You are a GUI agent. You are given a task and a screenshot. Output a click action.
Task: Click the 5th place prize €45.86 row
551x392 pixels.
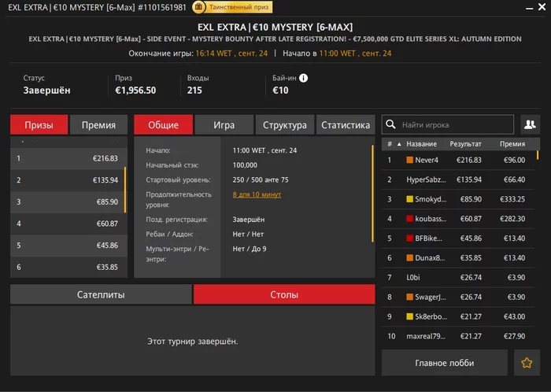coord(69,246)
